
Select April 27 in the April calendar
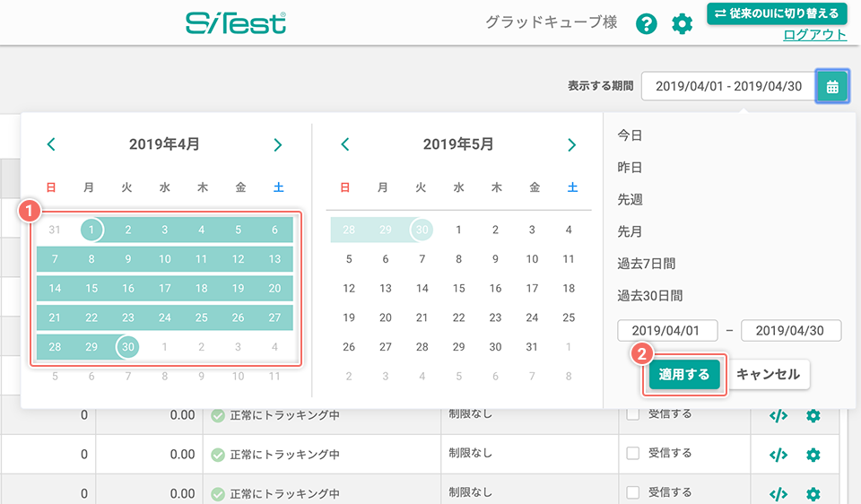pos(274,317)
